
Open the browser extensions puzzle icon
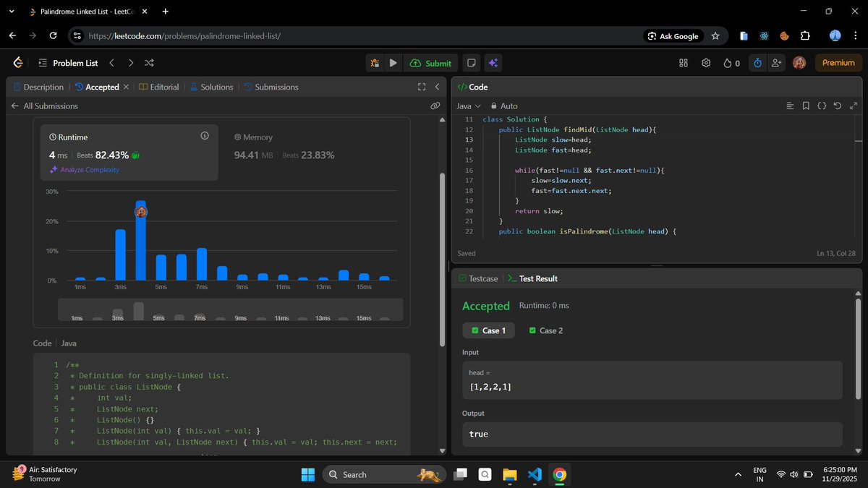pyautogui.click(x=805, y=35)
